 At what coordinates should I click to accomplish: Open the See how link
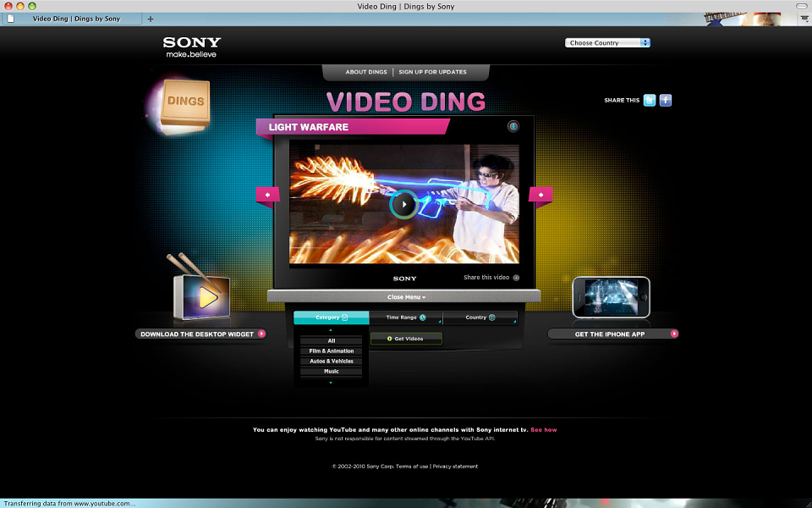pyautogui.click(x=544, y=430)
